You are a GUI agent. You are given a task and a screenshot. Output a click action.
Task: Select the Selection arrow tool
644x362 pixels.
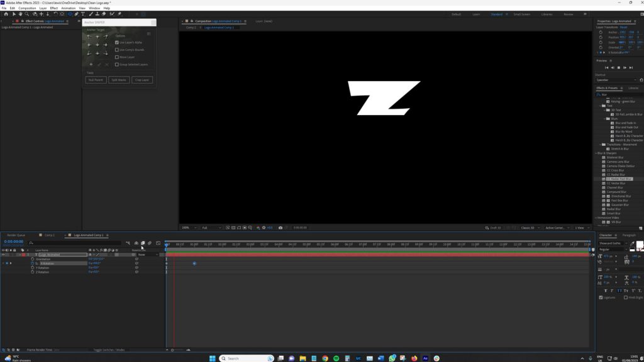tap(14, 14)
